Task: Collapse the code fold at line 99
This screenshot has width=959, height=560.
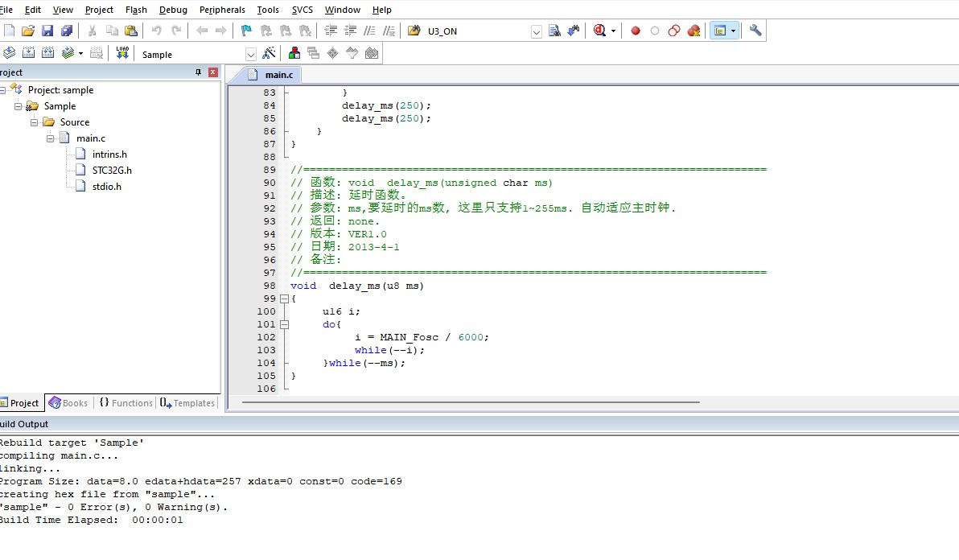Action: pos(284,299)
